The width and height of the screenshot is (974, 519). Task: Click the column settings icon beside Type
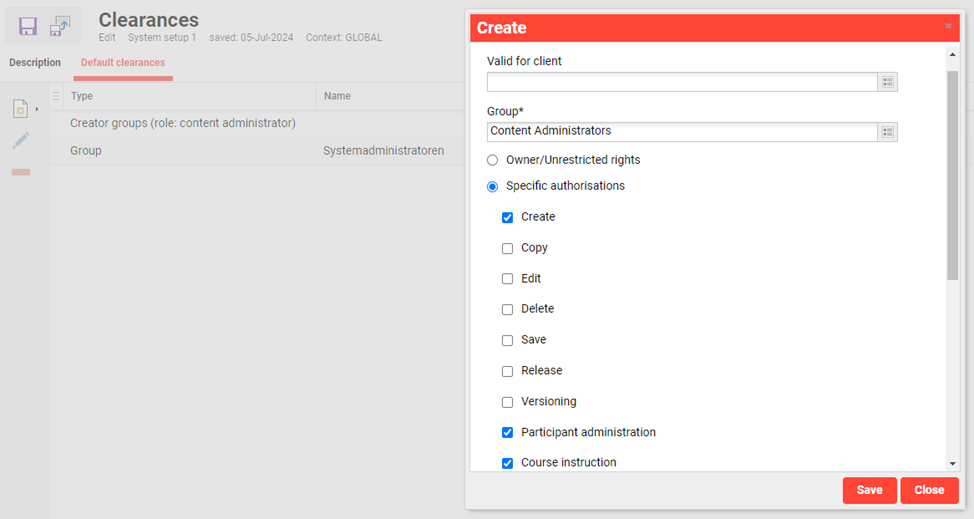coord(56,96)
